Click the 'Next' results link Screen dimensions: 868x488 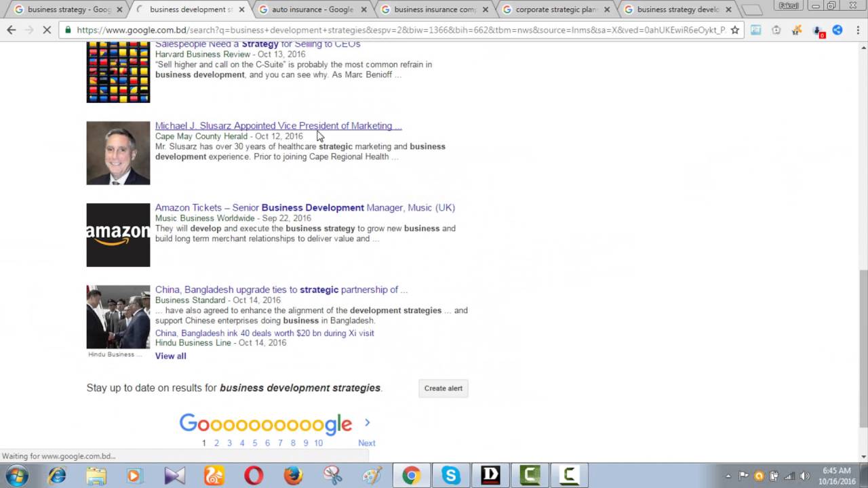(x=367, y=443)
